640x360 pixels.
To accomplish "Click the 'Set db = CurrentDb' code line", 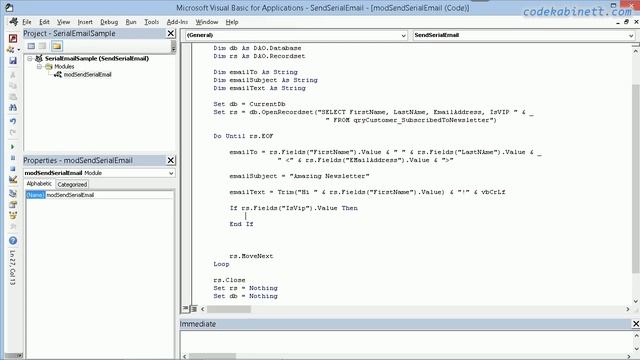I will coord(249,104).
